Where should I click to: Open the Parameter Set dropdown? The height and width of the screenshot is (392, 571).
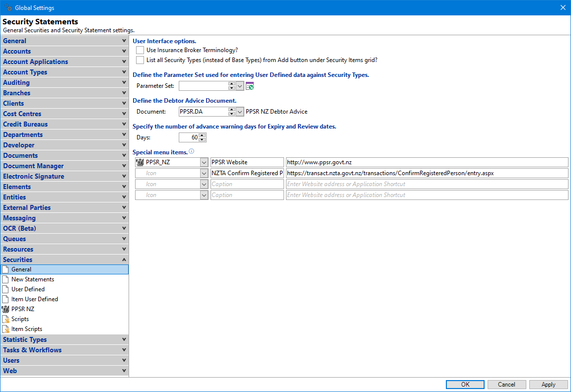pos(240,86)
